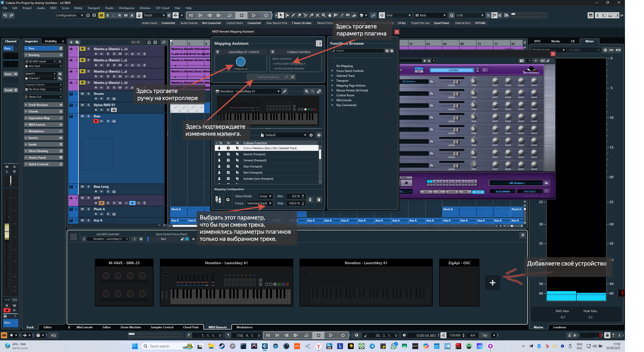
Task: Open Telegram from the Windows taskbar
Action: (372, 346)
